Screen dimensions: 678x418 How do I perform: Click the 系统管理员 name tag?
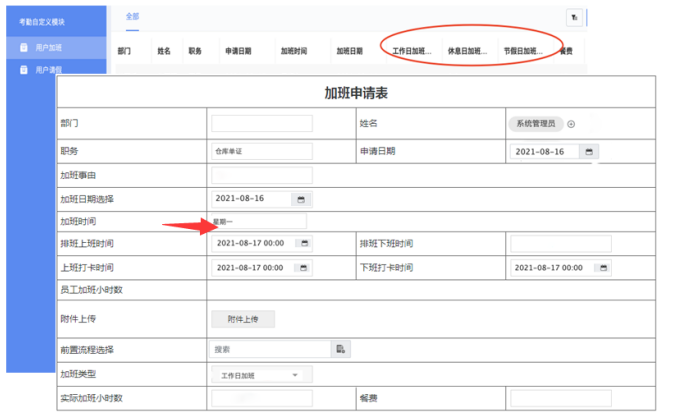pyautogui.click(x=536, y=124)
